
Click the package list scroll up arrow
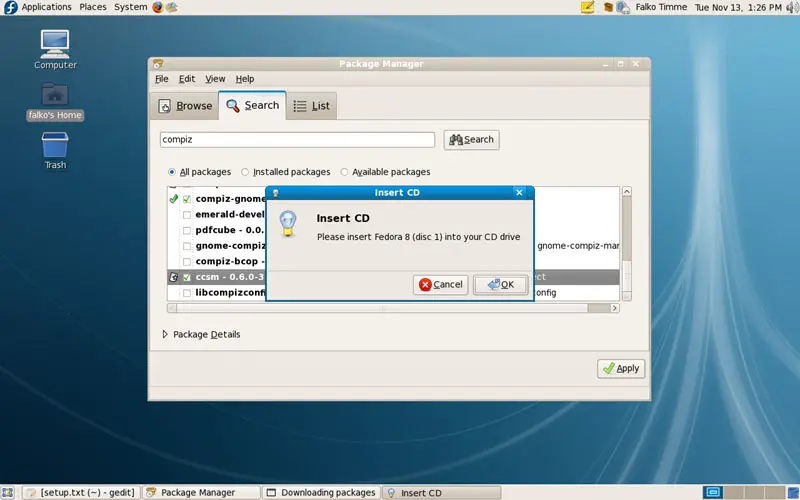point(627,191)
